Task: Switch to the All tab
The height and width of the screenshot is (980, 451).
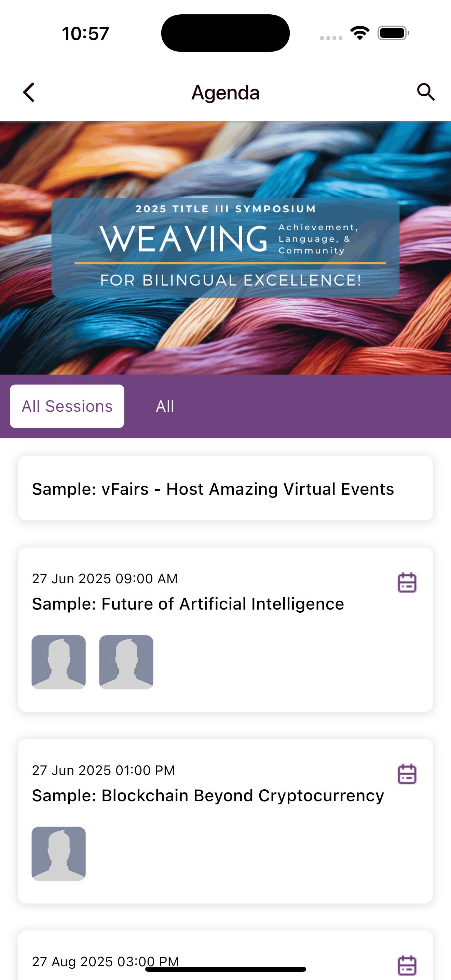Action: pos(165,406)
